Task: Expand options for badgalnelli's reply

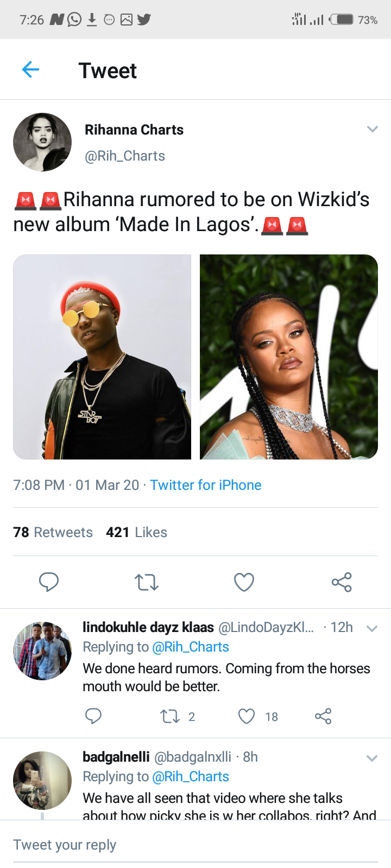Action: point(372,758)
